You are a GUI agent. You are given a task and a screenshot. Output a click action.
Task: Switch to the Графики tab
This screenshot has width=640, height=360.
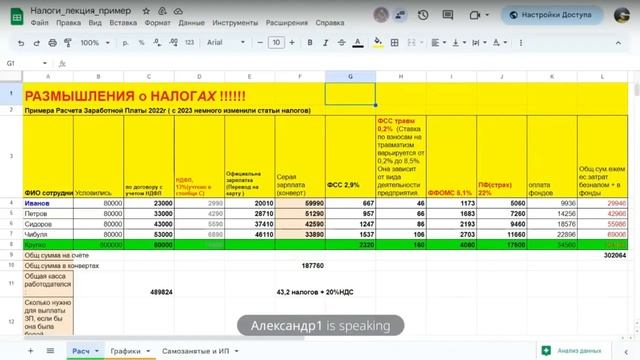click(x=125, y=351)
